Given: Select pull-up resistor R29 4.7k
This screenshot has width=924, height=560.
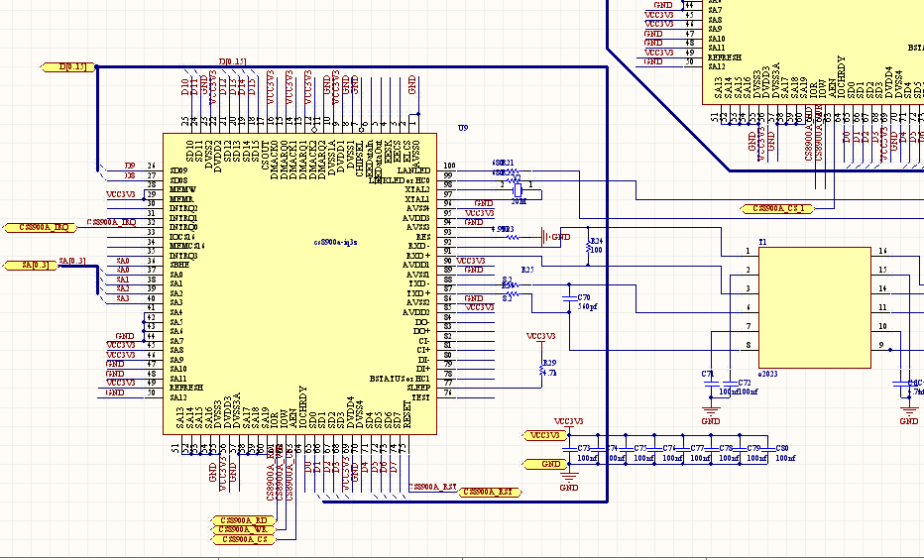Looking at the screenshot, I should pos(542,368).
